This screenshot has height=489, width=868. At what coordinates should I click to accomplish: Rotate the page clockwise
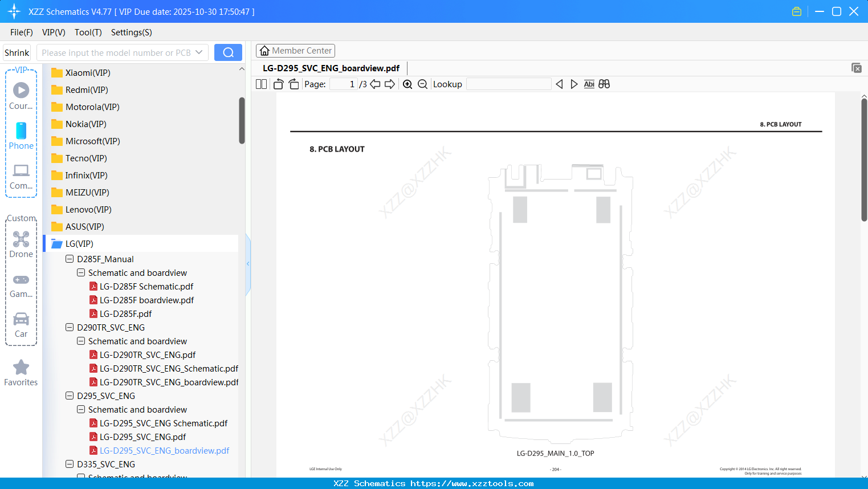(294, 84)
